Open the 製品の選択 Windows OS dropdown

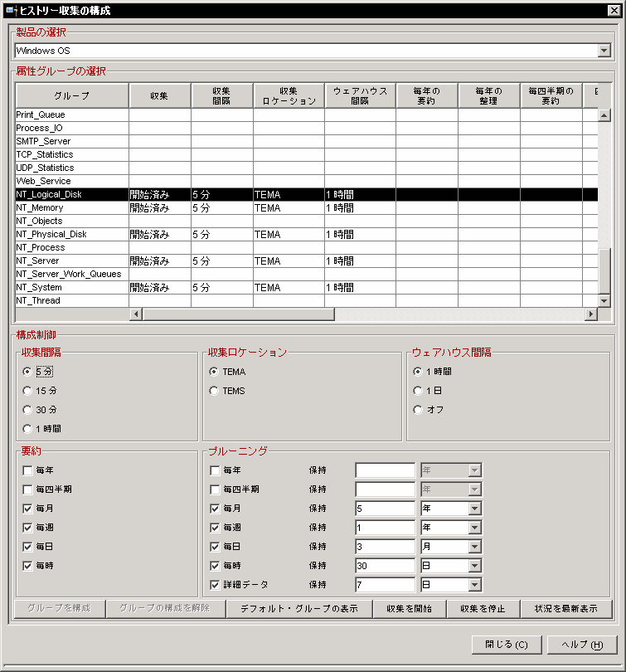click(604, 51)
